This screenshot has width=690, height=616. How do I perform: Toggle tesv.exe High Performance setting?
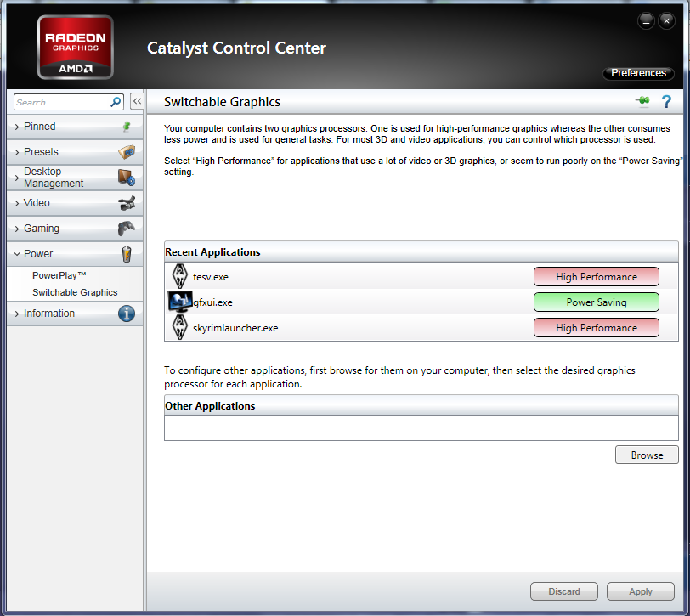pyautogui.click(x=597, y=277)
